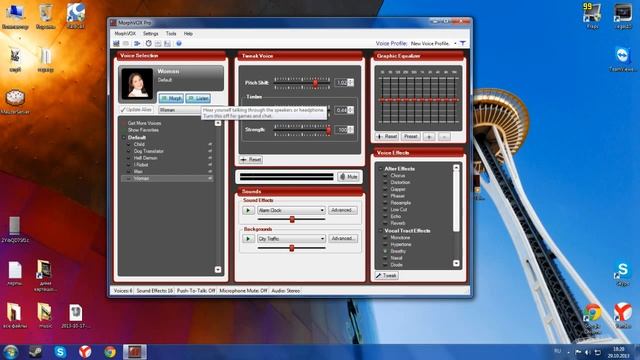Click the Tweak button under Voice Effects
Image resolution: width=640 pixels, height=360 pixels.
pos(387,276)
